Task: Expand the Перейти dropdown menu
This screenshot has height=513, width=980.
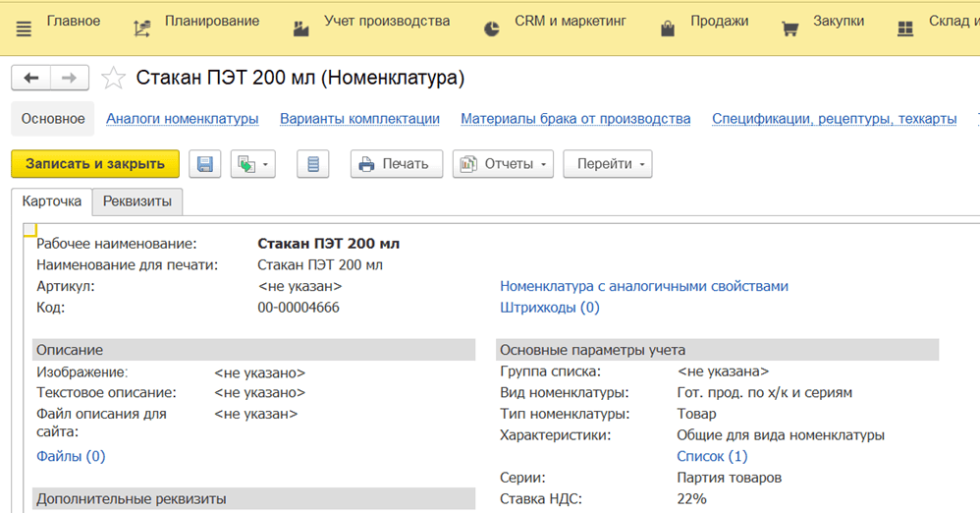Action: (x=608, y=164)
